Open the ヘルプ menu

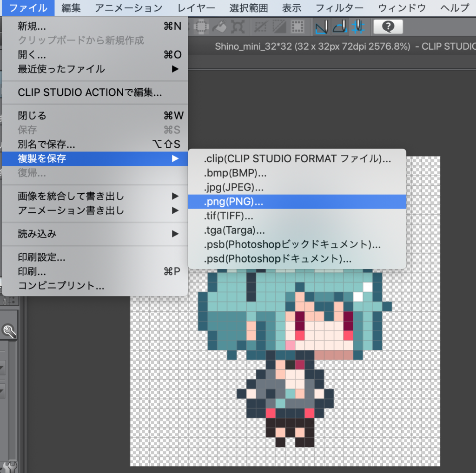click(455, 8)
